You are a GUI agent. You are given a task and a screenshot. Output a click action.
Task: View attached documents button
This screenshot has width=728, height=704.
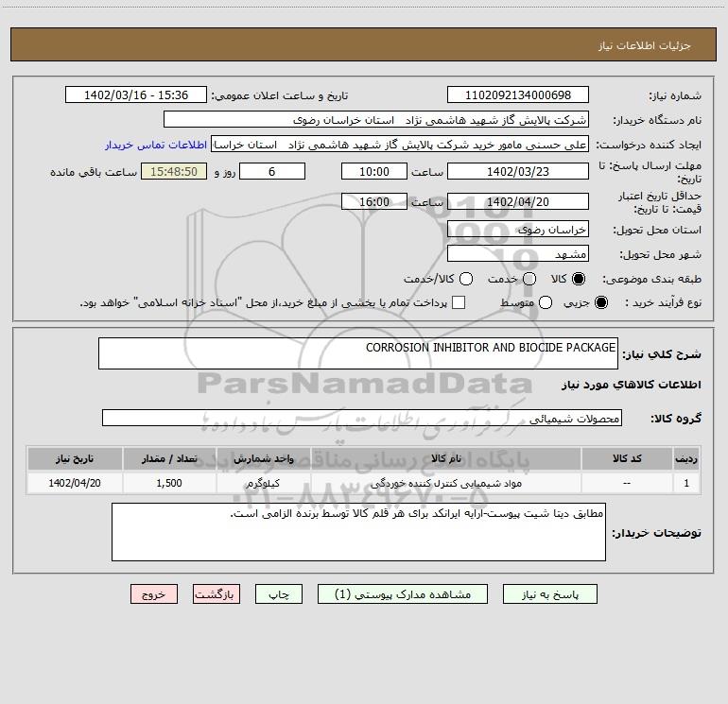click(x=403, y=594)
